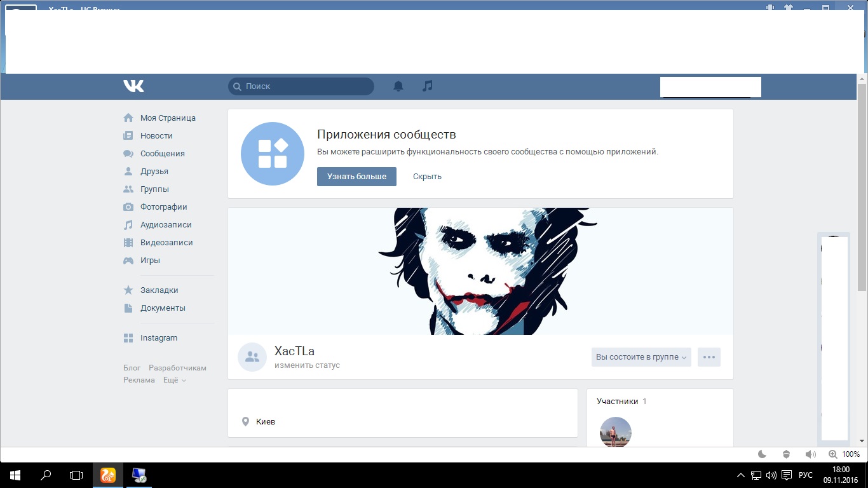
Task: Open the notifications bell
Action: [x=398, y=86]
